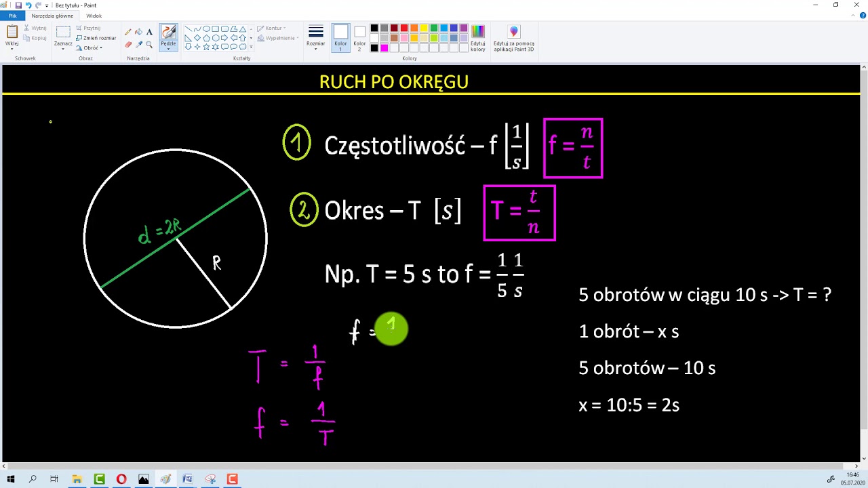Open the Windows Start menu
Screen dimensions: 868x488
click(x=10, y=479)
